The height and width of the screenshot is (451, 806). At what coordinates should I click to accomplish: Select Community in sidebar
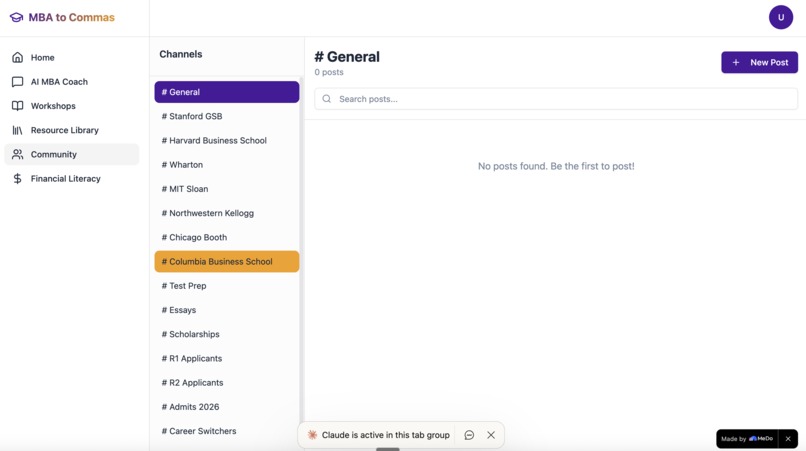point(71,154)
